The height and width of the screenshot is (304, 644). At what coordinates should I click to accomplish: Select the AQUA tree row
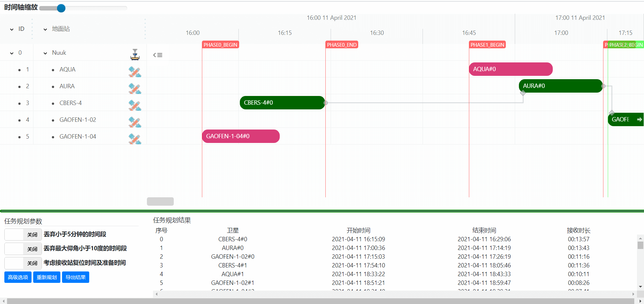73,69
